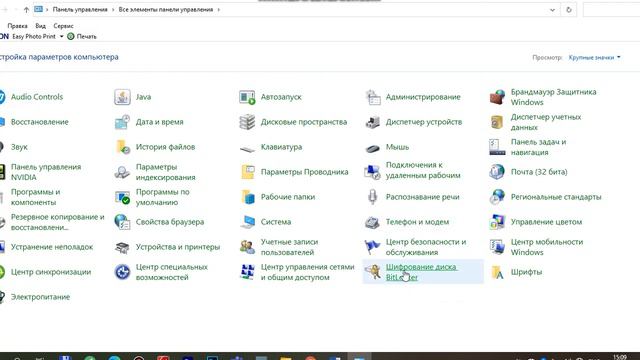The image size is (640, 360).
Task: Refresh the Control Panel view
Action: (569, 10)
